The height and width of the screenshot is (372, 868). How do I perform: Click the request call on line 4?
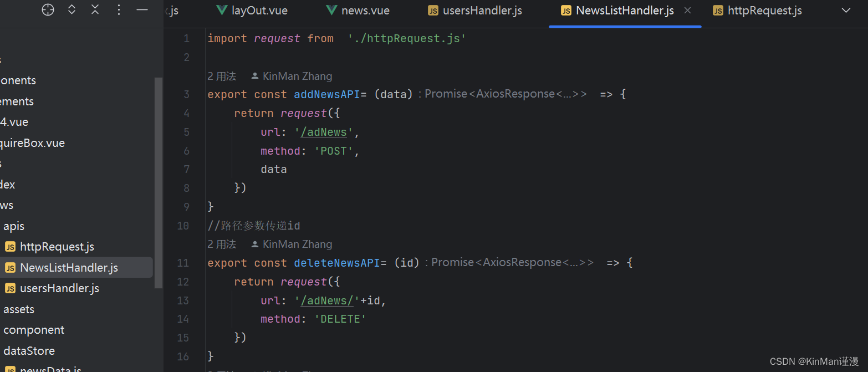tap(304, 113)
